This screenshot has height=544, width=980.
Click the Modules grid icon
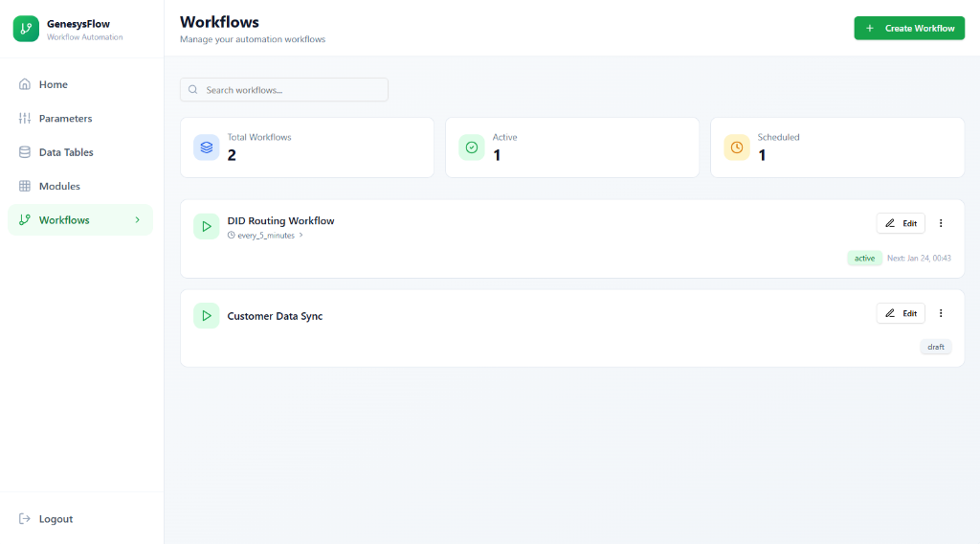pos(24,186)
